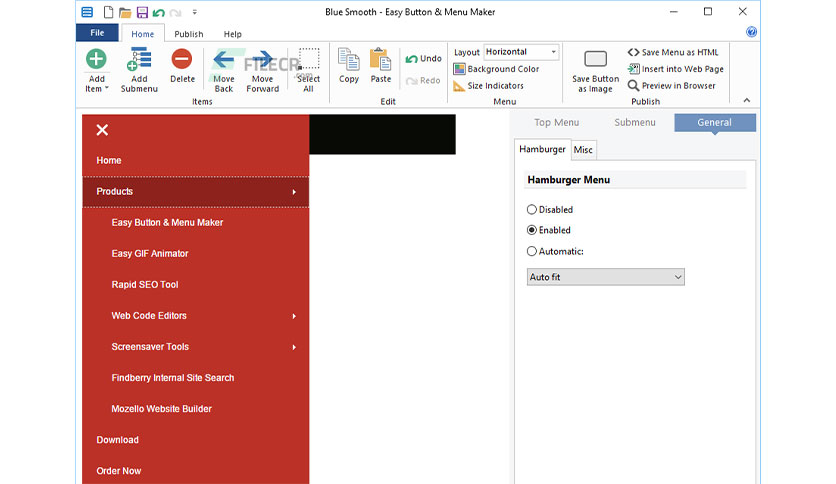Click the Web Code Editors item
Viewport: 836px width, 484px height.
click(x=149, y=316)
